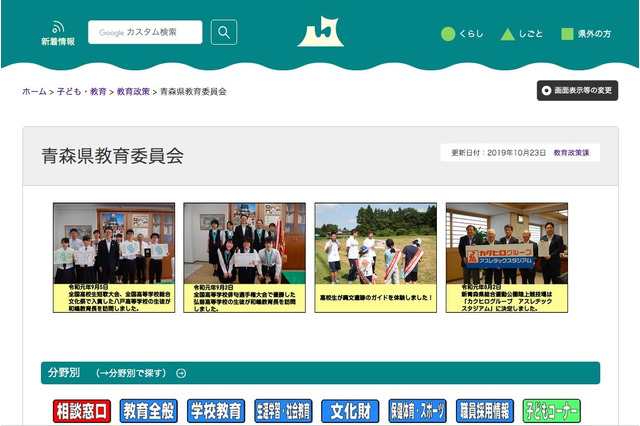The height and width of the screenshot is (426, 640).
Task: Click 分野別で探す link
Action: coord(131,373)
